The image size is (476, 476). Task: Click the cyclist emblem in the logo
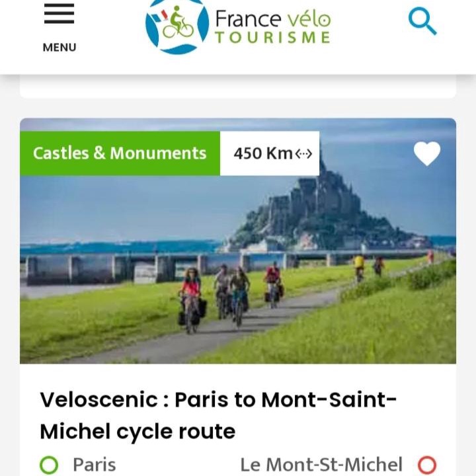point(177,25)
